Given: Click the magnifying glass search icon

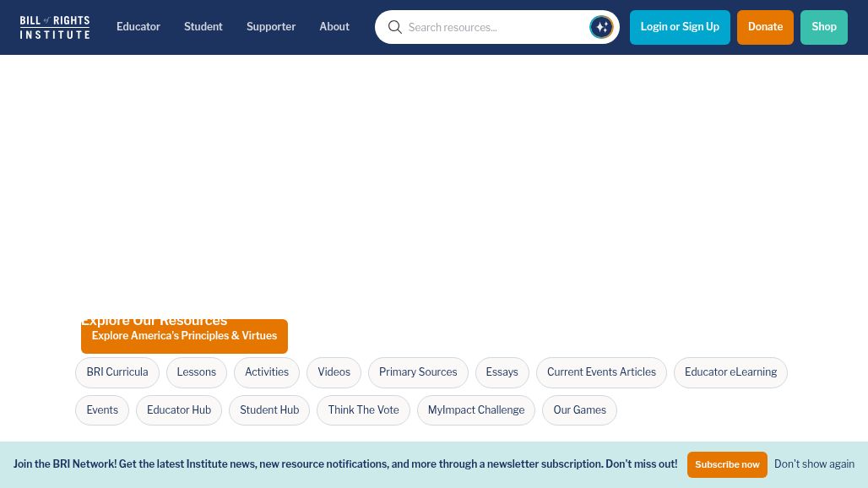Looking at the screenshot, I should (x=394, y=27).
